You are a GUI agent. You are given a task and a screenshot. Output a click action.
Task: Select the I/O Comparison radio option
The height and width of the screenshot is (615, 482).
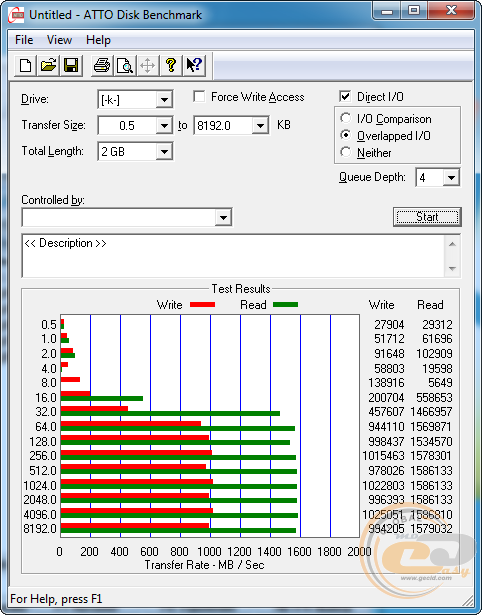click(346, 118)
